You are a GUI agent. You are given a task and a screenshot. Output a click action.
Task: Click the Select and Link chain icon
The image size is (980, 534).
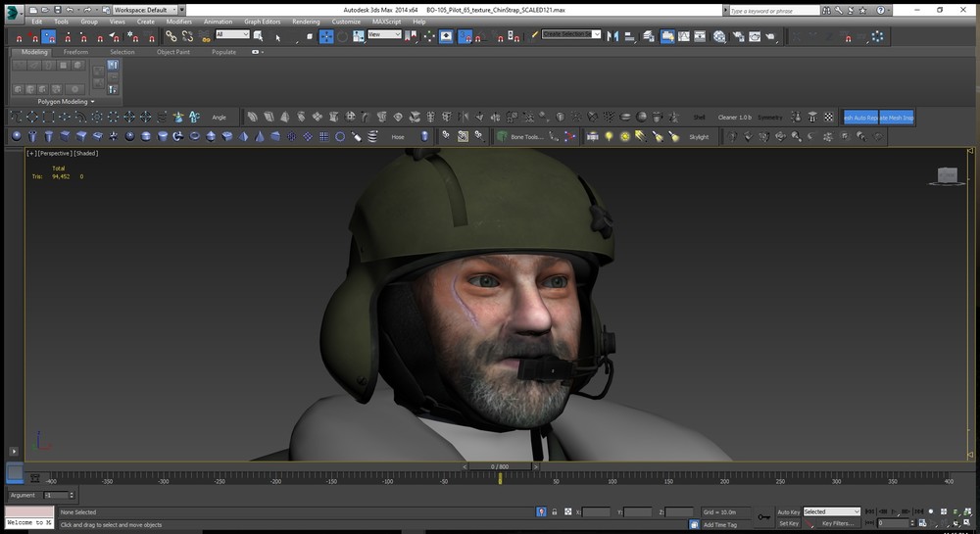point(171,36)
